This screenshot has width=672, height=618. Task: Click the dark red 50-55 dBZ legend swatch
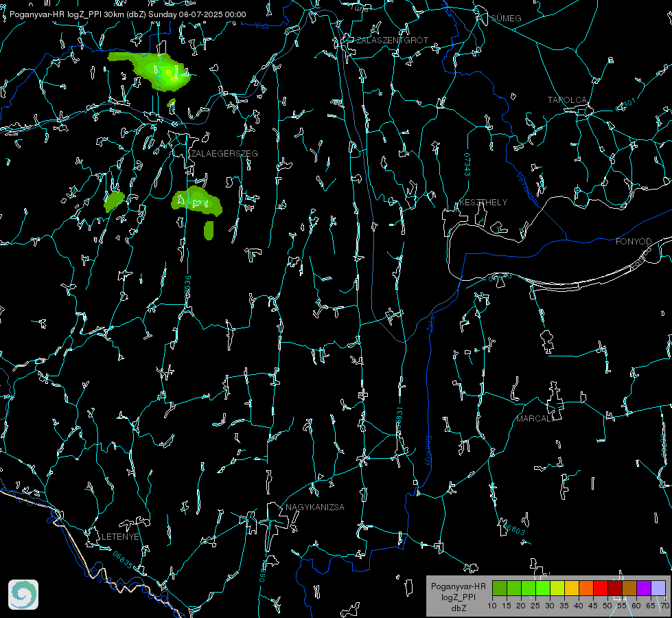[615, 588]
